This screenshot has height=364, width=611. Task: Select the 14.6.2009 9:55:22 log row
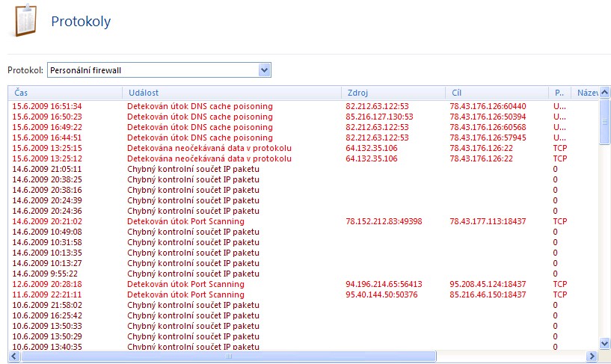point(303,274)
